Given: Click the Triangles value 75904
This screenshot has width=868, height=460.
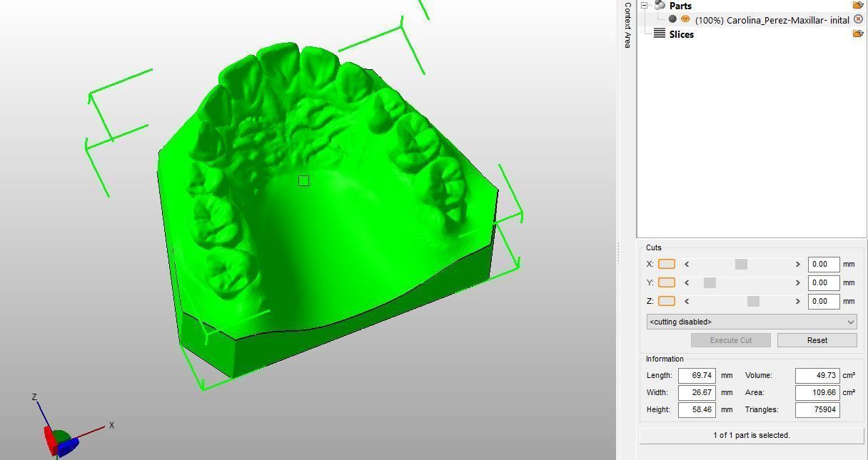Looking at the screenshot, I should click(817, 409).
